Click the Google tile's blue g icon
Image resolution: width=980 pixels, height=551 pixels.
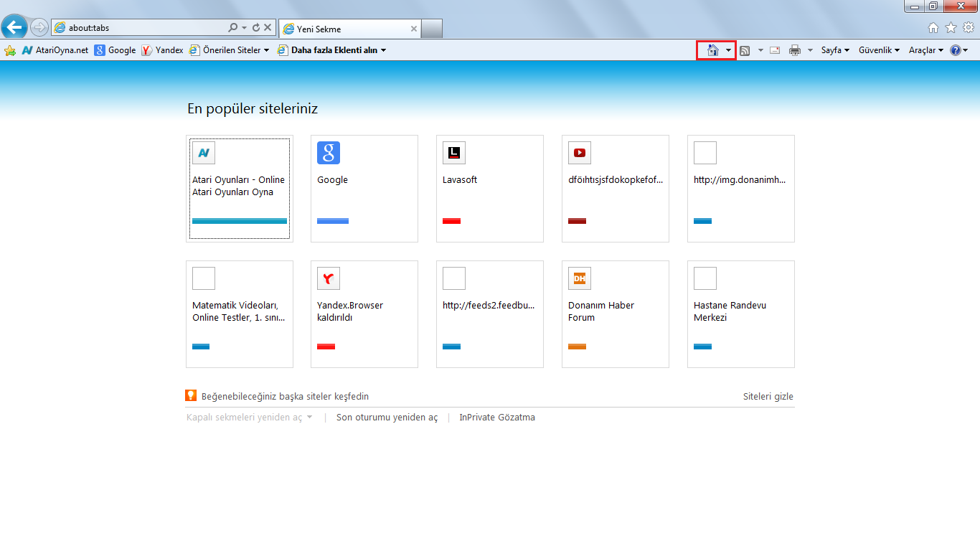pos(329,153)
